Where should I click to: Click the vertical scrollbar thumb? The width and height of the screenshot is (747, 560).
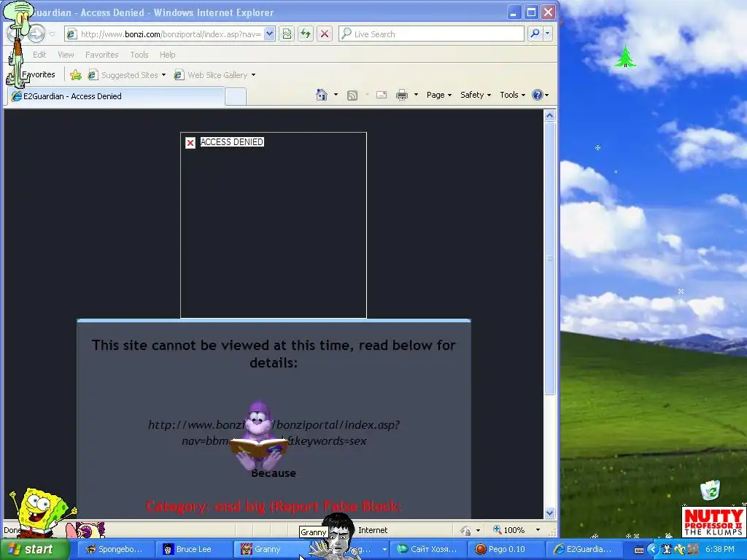click(549, 258)
